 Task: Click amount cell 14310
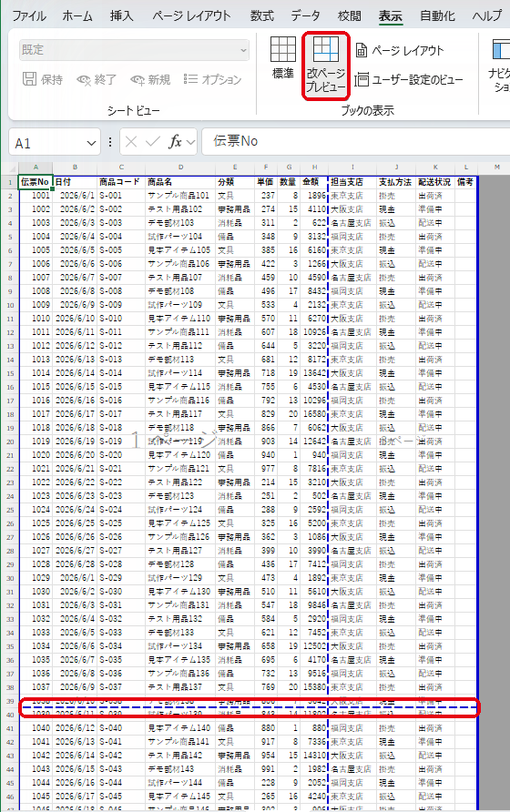point(314,756)
